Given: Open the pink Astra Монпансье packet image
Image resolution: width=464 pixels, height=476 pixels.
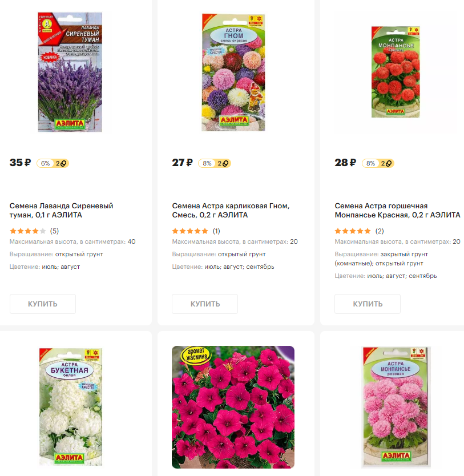Looking at the screenshot, I should (x=396, y=407).
